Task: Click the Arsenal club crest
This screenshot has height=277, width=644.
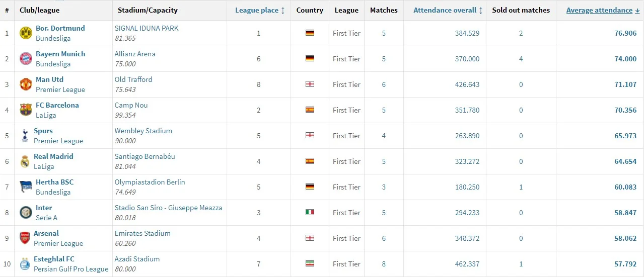Action: (25, 238)
